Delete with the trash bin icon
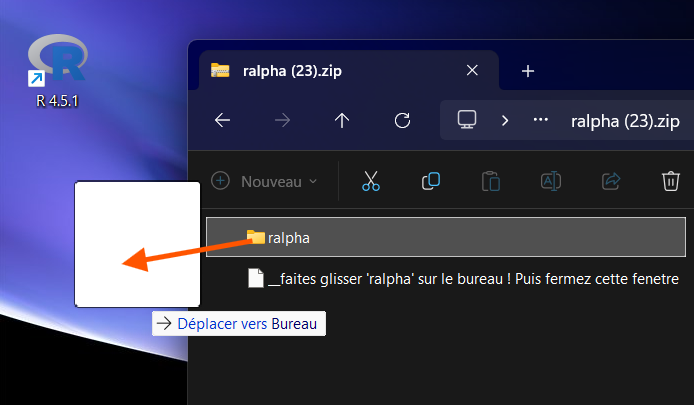Screen dimensions: 694x405 click(x=671, y=181)
